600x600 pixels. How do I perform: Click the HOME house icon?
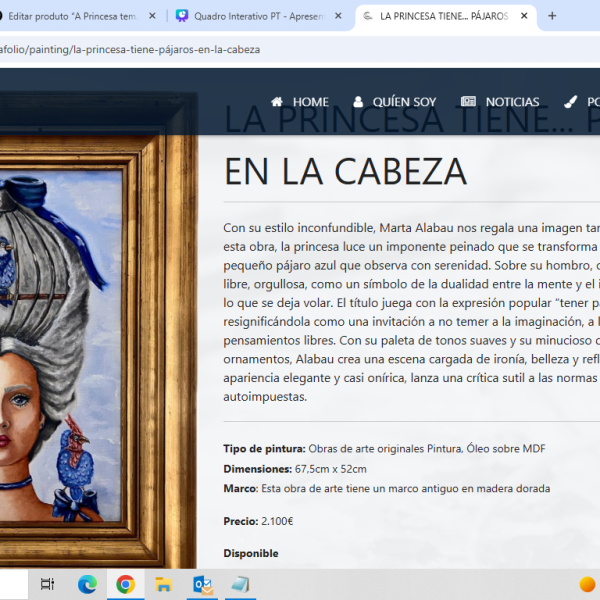pyautogui.click(x=277, y=102)
